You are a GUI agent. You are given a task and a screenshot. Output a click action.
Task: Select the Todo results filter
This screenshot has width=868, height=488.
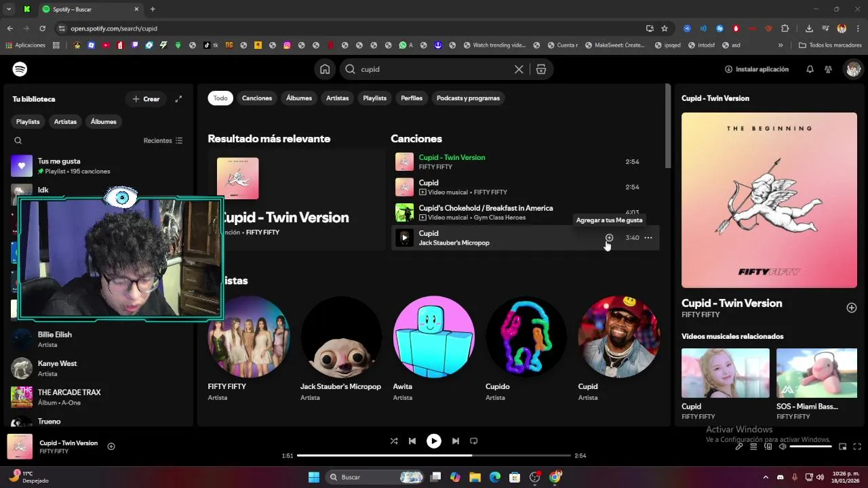pyautogui.click(x=220, y=98)
